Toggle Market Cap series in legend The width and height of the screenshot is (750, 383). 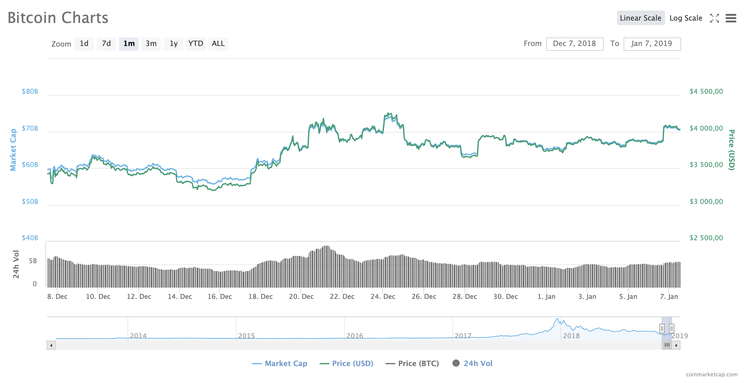[x=280, y=363]
